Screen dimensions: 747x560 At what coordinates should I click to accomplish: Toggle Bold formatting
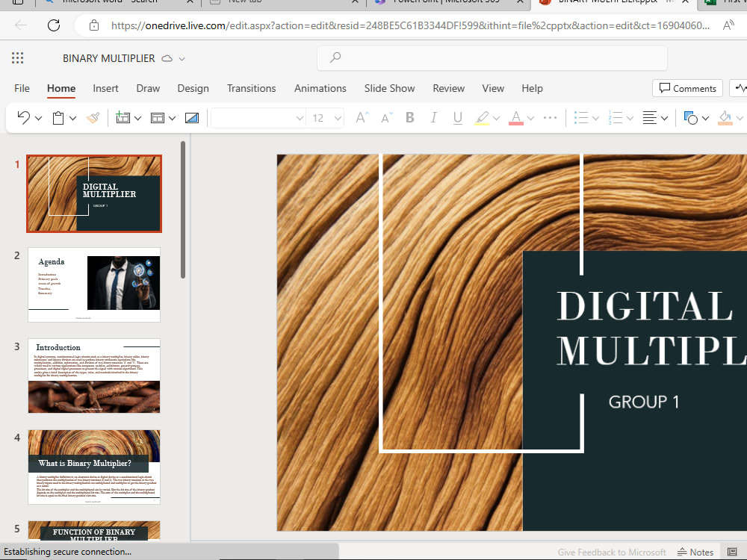click(409, 118)
